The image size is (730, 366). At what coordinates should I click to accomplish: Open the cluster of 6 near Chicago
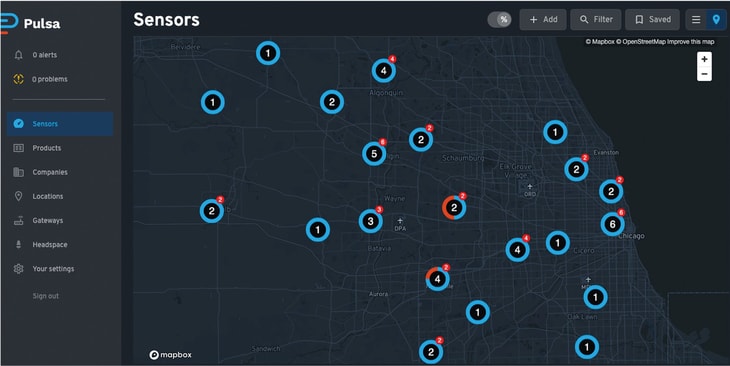[x=612, y=224]
